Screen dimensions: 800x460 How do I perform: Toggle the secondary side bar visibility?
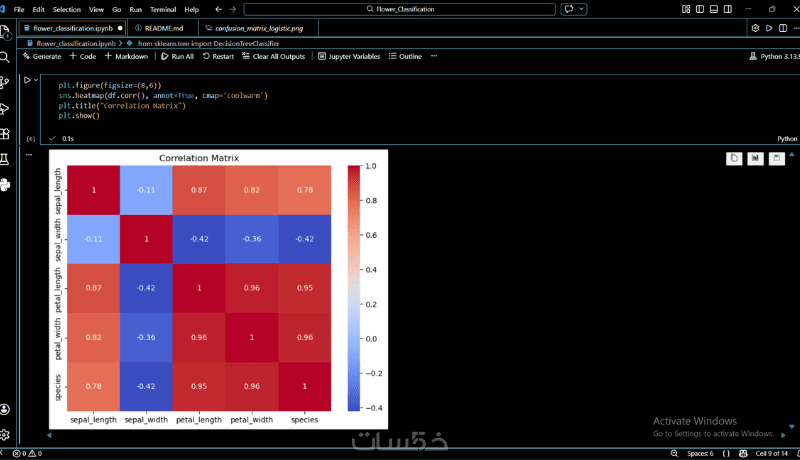click(x=728, y=9)
